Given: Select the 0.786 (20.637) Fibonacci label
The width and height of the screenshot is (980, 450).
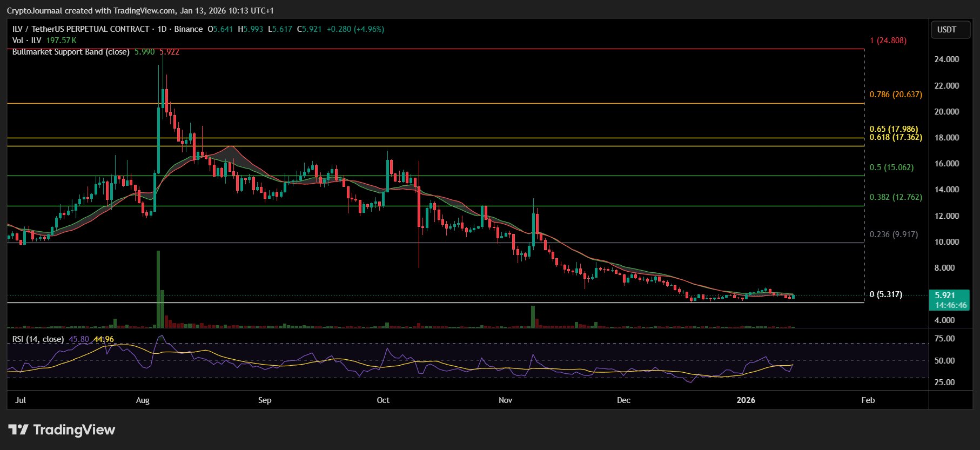Looking at the screenshot, I should click(895, 95).
